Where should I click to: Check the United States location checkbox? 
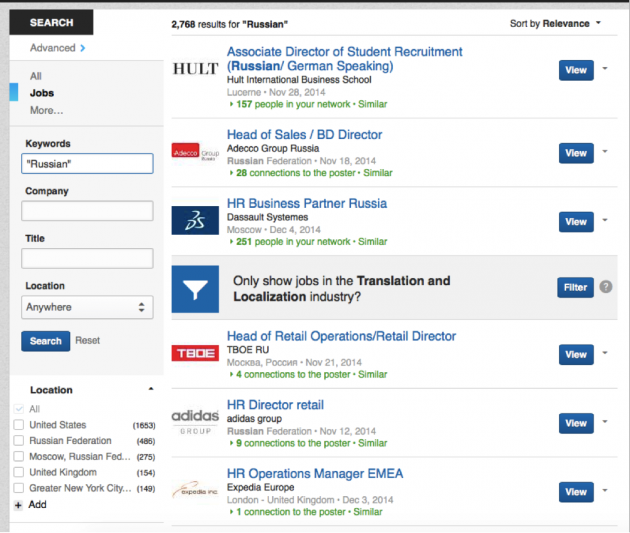18,425
